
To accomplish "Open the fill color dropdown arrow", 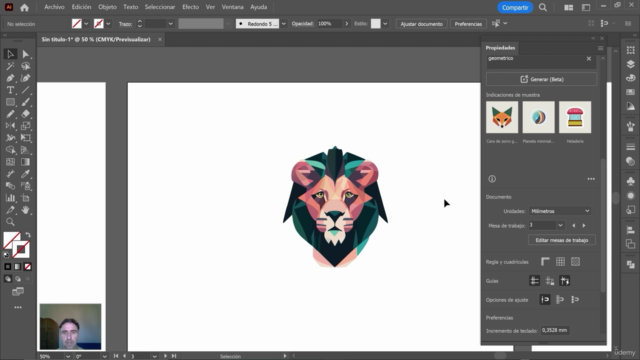I will click(86, 24).
